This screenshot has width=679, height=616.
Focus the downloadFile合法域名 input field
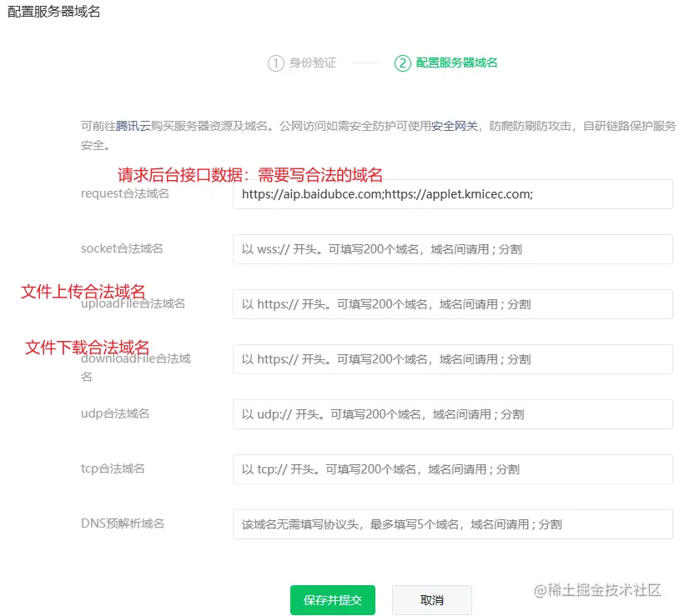coord(452,359)
